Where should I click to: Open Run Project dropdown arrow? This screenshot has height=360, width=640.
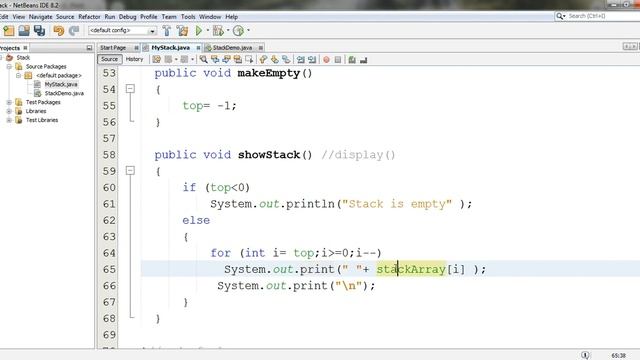pos(207,31)
